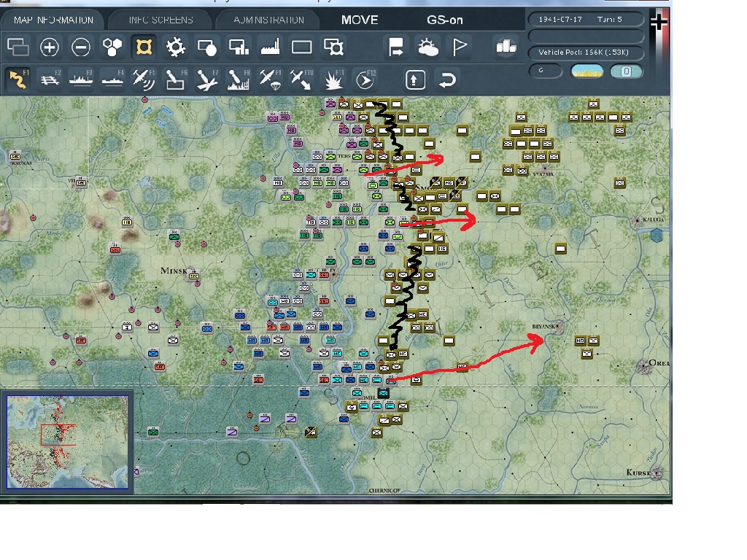
Task: Click the clear weather sky indicator
Action: (587, 71)
